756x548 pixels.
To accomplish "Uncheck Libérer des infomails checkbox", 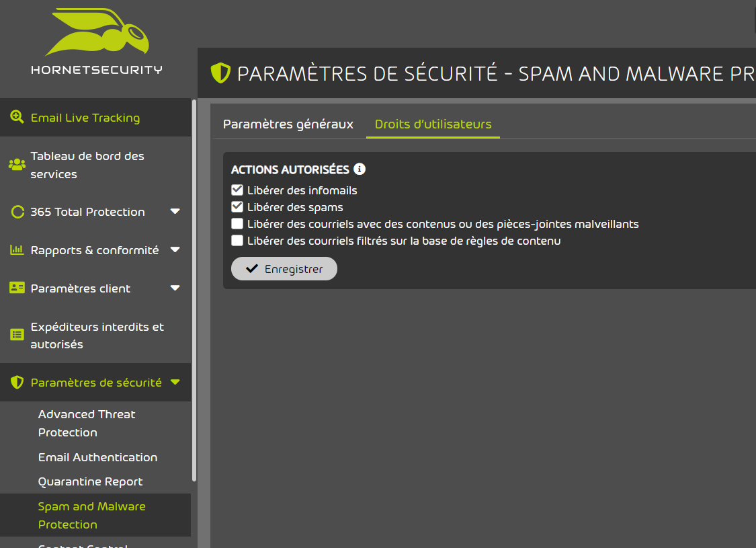I will point(237,190).
